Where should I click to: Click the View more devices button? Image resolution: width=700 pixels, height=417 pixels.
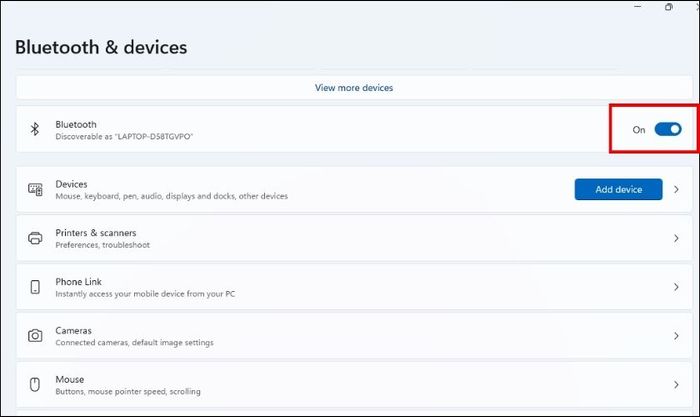(354, 88)
